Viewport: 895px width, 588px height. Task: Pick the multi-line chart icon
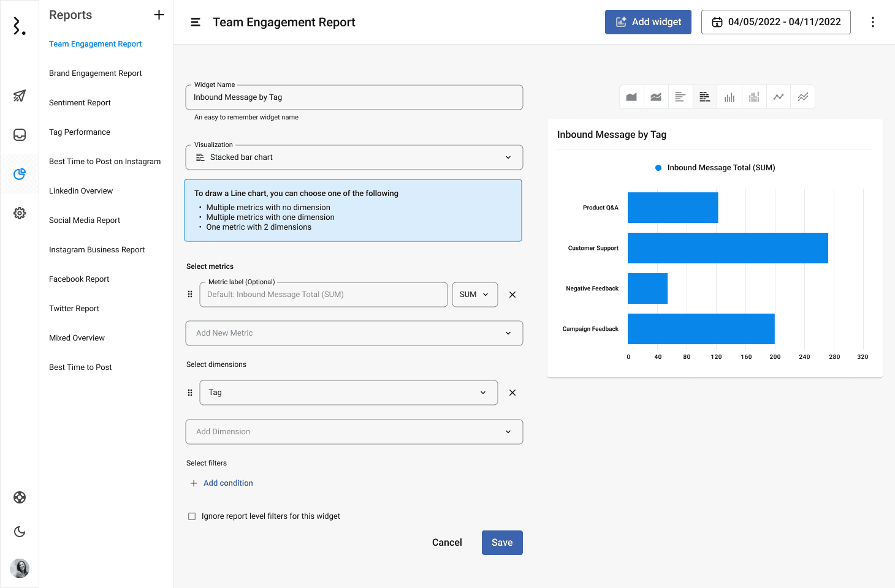click(803, 97)
